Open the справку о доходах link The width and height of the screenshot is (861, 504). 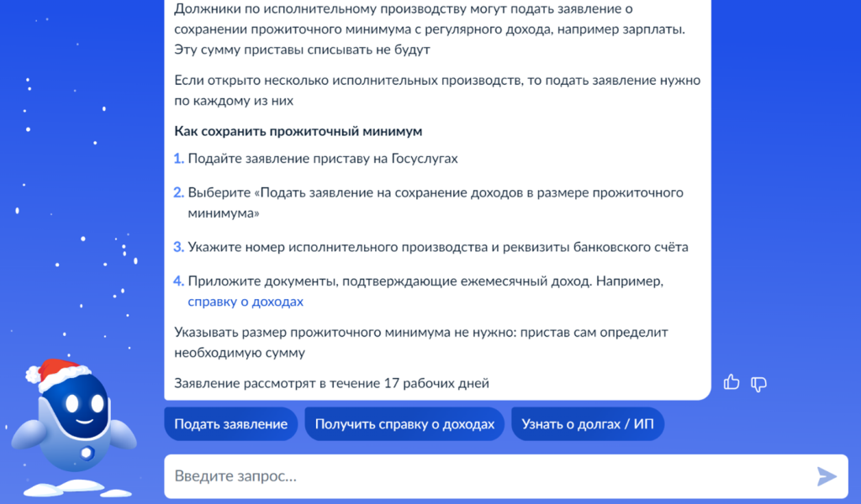(x=246, y=301)
